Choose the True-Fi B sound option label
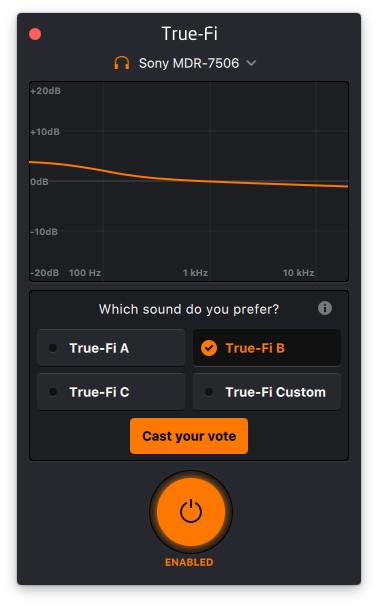This screenshot has height=606, width=378. (x=255, y=348)
